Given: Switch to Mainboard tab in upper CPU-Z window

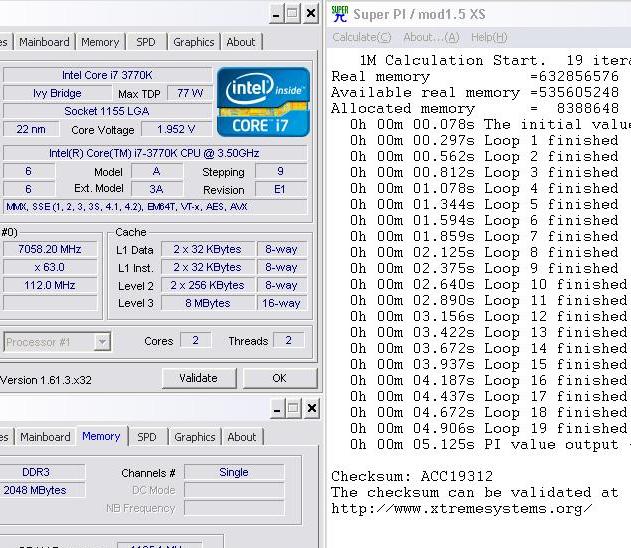Looking at the screenshot, I should [x=45, y=42].
